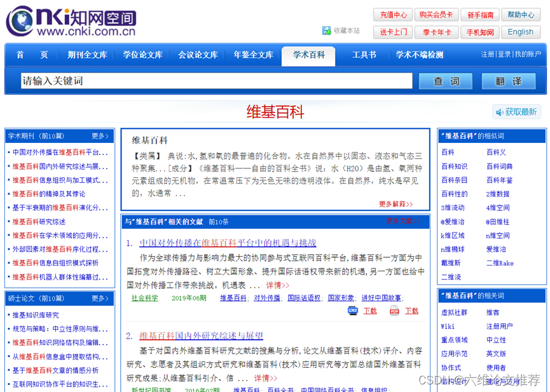
Task: Click the 查词 search button
Action: pos(446,81)
